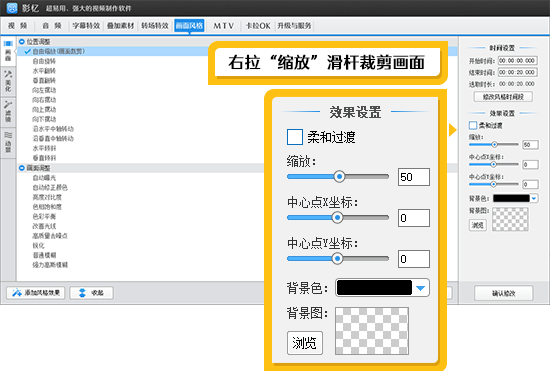Switch to the 转场特效 tab
Screen dimensions: 550x373
coord(155,26)
